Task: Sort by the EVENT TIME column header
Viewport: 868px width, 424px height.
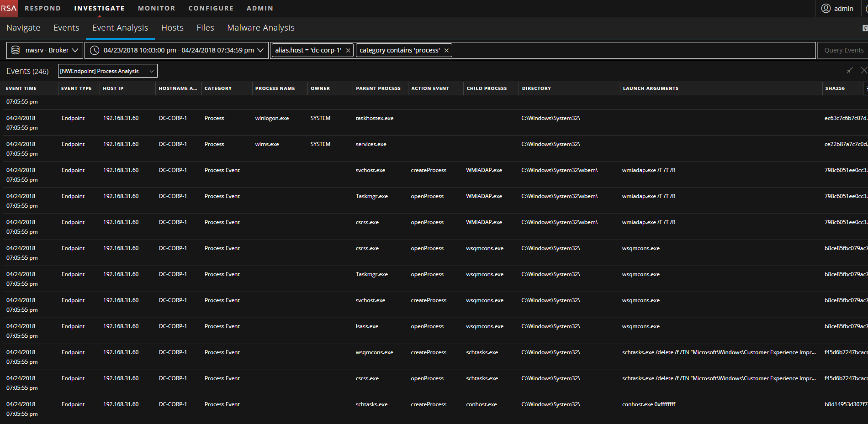Action: tap(21, 88)
